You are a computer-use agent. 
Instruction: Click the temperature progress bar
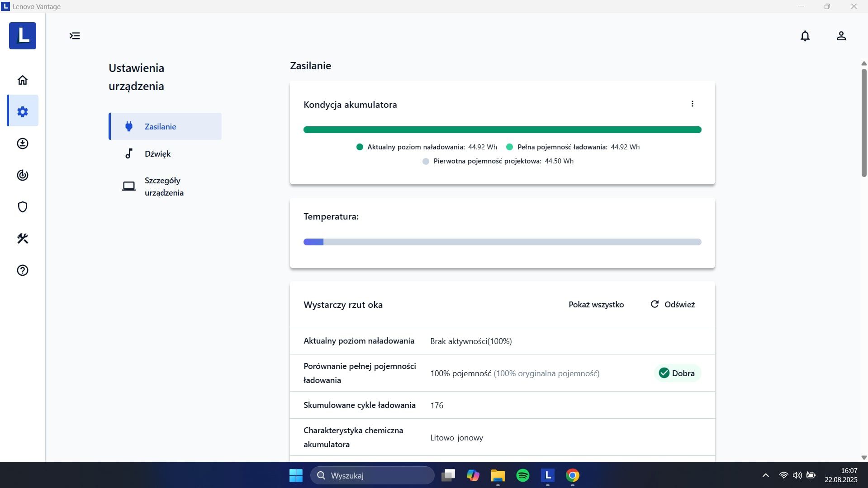click(502, 242)
